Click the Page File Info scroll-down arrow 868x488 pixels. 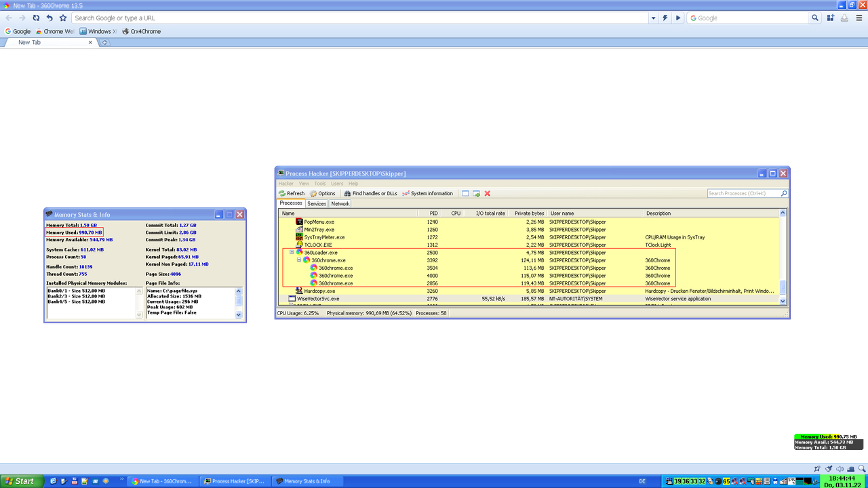[x=238, y=314]
